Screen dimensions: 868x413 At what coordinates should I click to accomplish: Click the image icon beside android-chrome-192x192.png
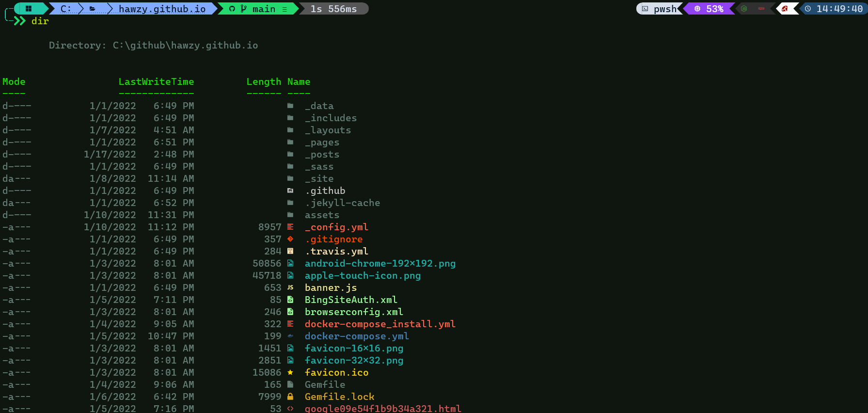[290, 263]
